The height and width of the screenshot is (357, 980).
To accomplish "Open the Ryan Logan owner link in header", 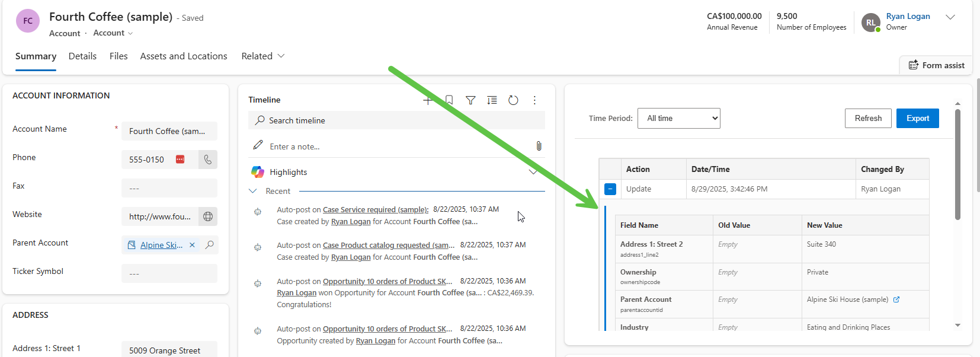I will pos(908,17).
